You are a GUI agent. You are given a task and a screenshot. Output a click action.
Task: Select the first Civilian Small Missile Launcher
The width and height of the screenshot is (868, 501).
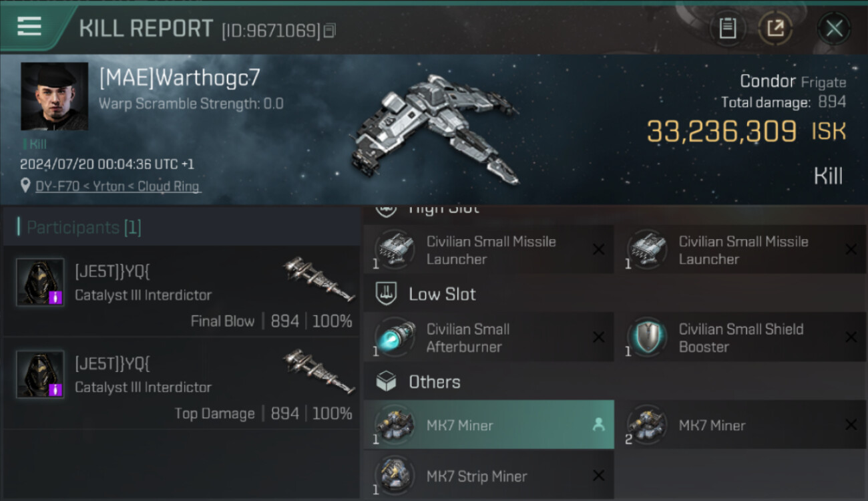coord(488,250)
